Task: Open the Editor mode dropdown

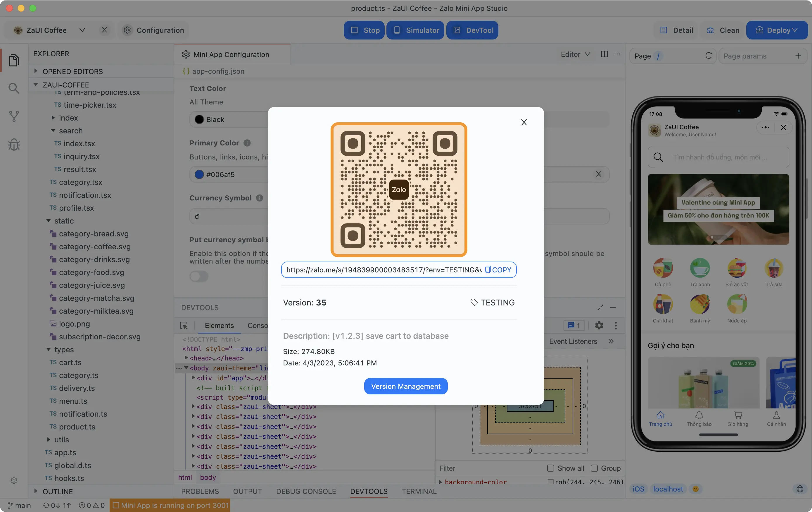Action: pos(576,54)
